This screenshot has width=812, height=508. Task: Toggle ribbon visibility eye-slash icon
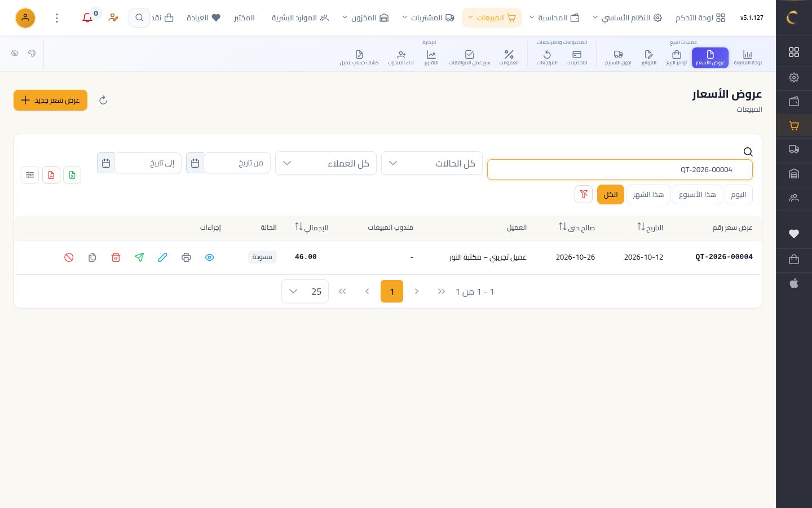tap(15, 53)
